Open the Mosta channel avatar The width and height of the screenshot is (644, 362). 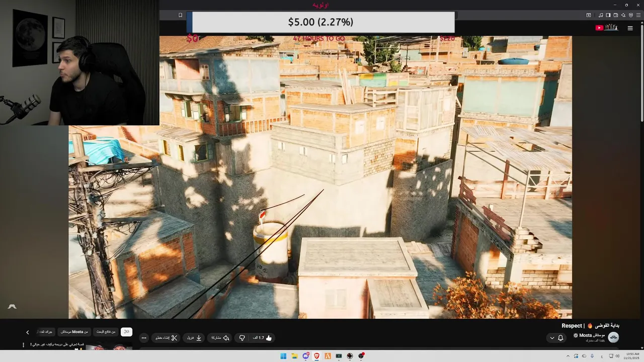[613, 337]
